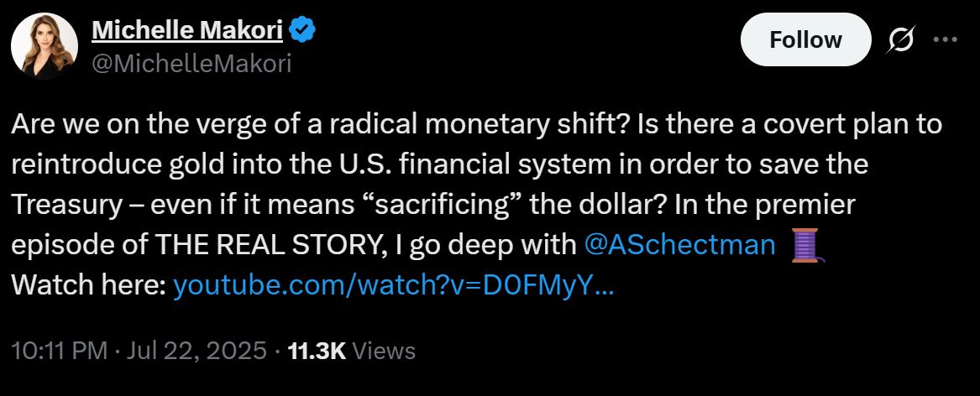Follow Michelle Makori
The width and height of the screenshot is (980, 396).
click(x=805, y=39)
